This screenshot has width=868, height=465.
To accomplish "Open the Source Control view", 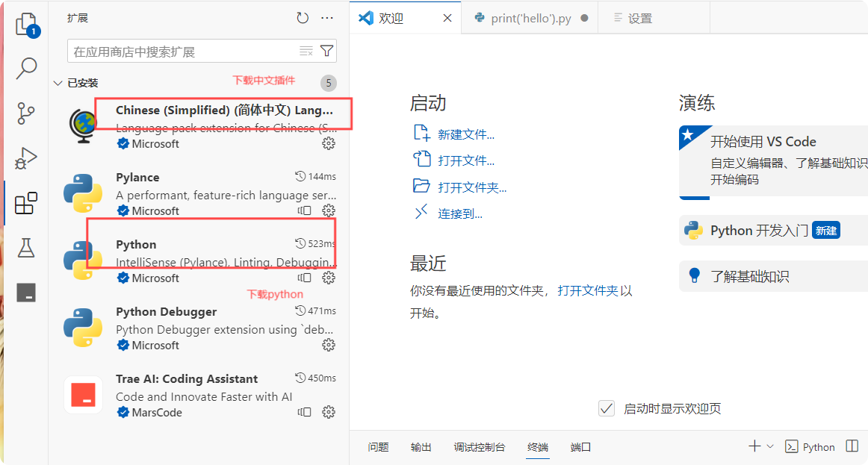I will (x=26, y=113).
